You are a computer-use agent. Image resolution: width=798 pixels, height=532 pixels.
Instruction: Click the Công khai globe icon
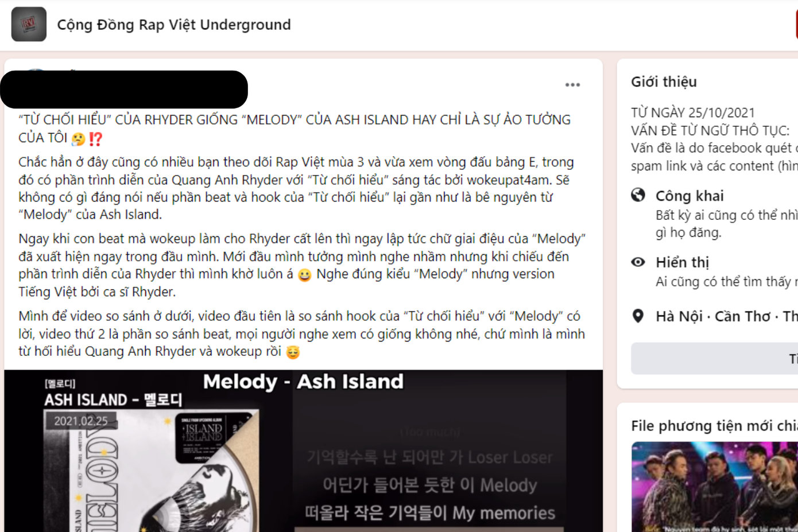coord(638,195)
